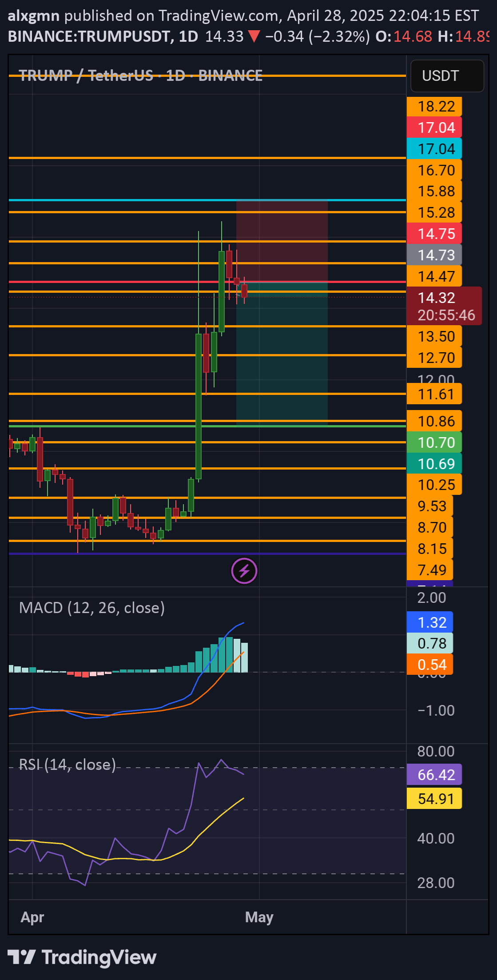Select the cyan horizontal line on chart
The image size is (497, 980).
[x=207, y=200]
